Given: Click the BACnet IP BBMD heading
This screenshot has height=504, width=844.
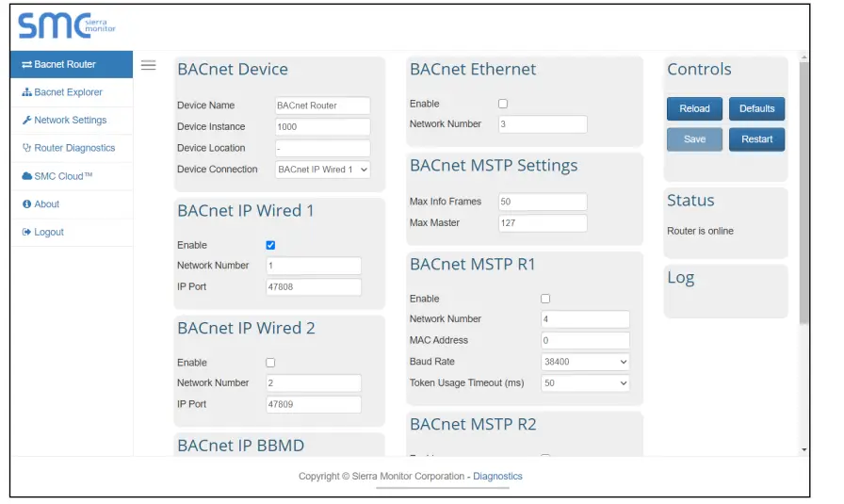Looking at the screenshot, I should pyautogui.click(x=240, y=446).
